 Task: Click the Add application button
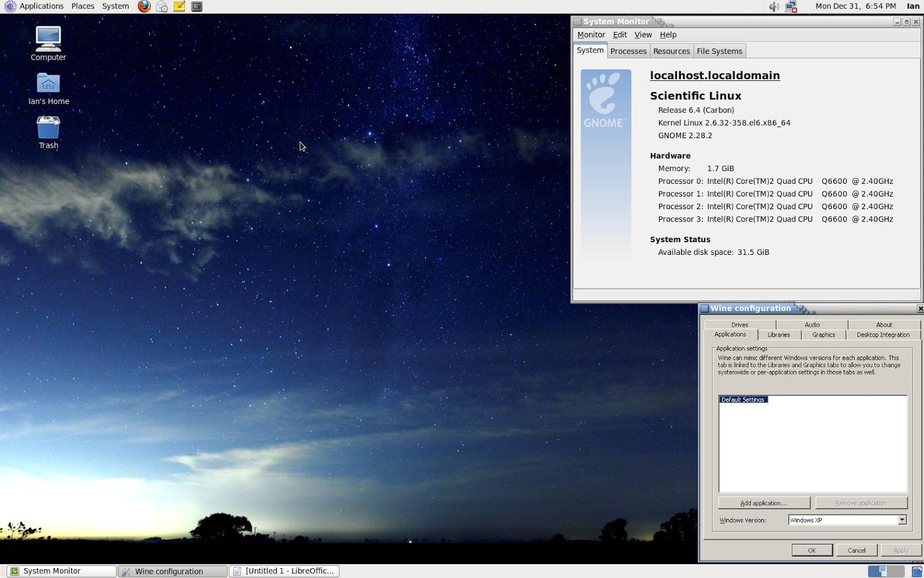coord(763,503)
